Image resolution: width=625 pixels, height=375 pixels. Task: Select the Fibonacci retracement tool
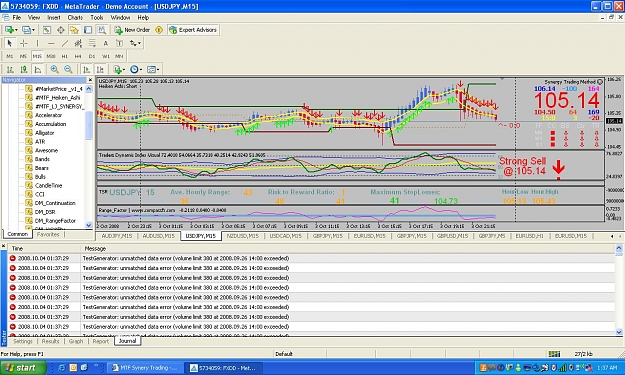[x=92, y=43]
